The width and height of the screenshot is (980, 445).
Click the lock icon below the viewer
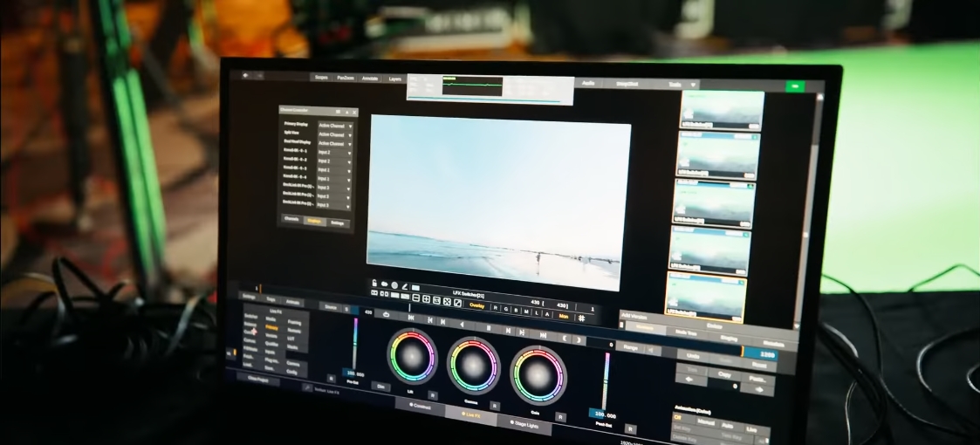click(373, 284)
